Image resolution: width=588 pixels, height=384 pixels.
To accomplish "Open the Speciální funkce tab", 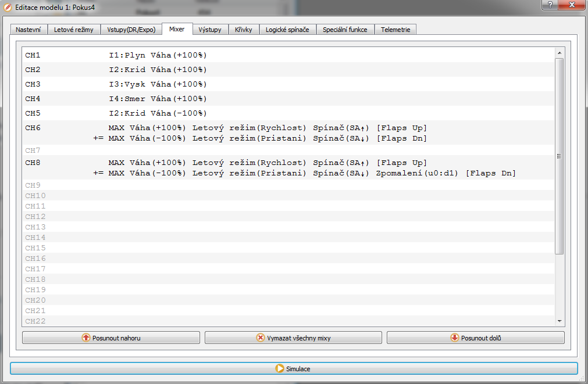I will tap(345, 30).
